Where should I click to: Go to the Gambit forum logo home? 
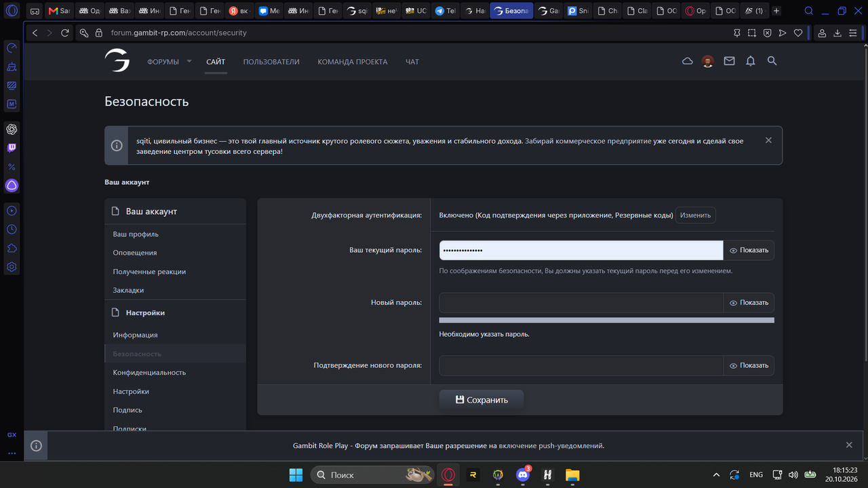pos(117,61)
